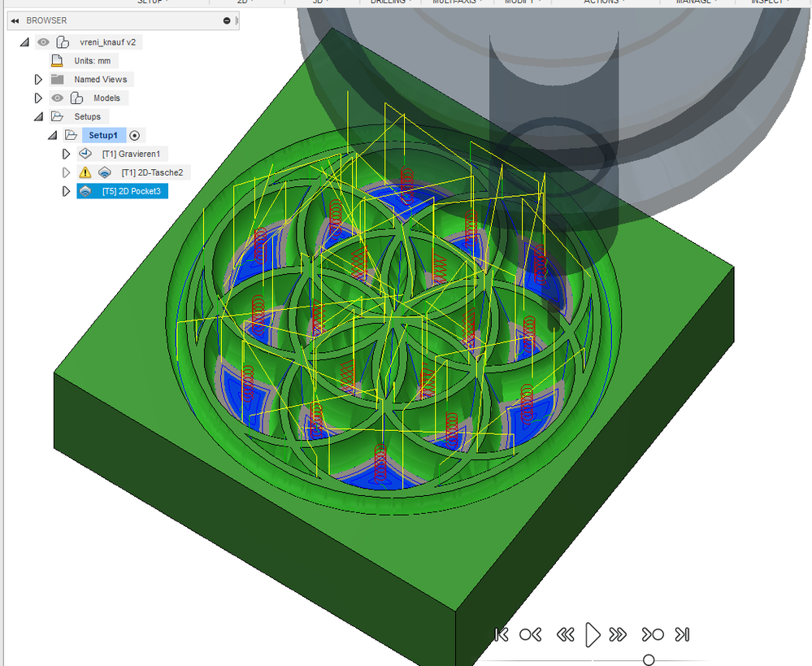Rewind the simulation playback
Screen dimensions: 812x666
point(566,634)
